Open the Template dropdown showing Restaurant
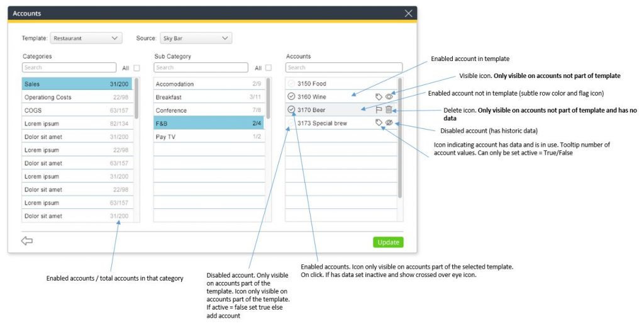The image size is (644, 326). (86, 38)
